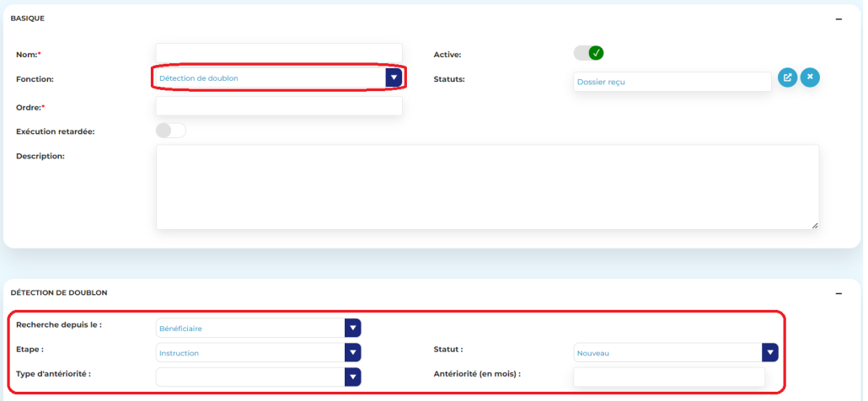Viewport: 868px width, 401px height.
Task: Collapse the BASIQUE section with minus icon
Action: pyautogui.click(x=839, y=19)
